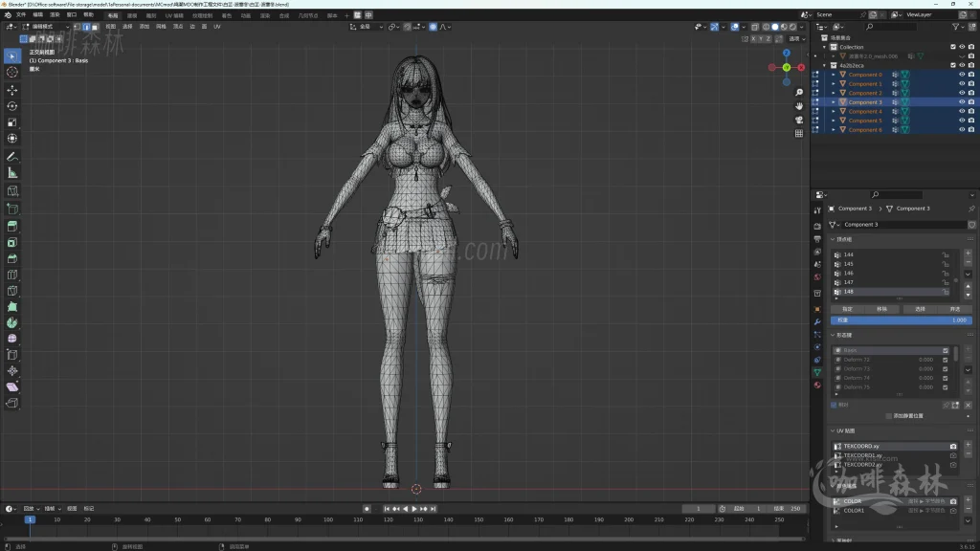Choose the Poly Build tool
This screenshot has width=980, height=551.
[x=11, y=307]
